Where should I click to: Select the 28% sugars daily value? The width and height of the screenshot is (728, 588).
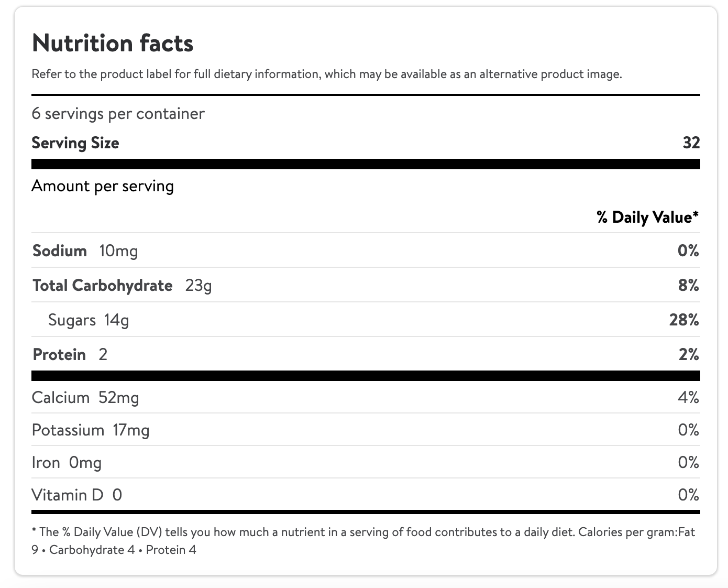click(x=683, y=320)
